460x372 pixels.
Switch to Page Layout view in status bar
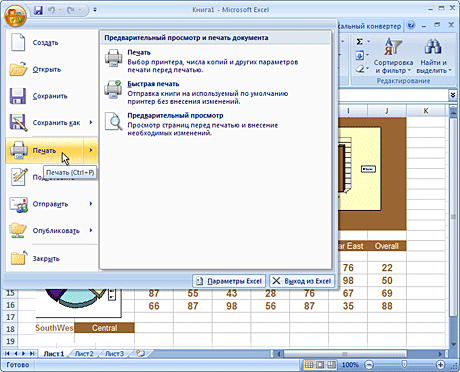[x=320, y=365]
